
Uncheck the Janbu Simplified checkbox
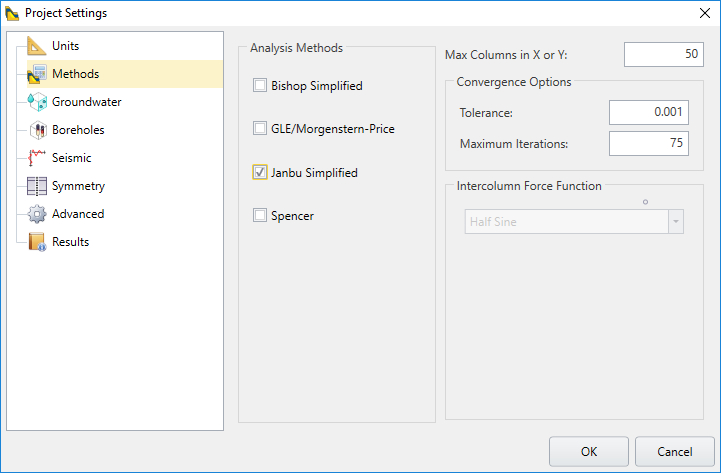click(260, 173)
